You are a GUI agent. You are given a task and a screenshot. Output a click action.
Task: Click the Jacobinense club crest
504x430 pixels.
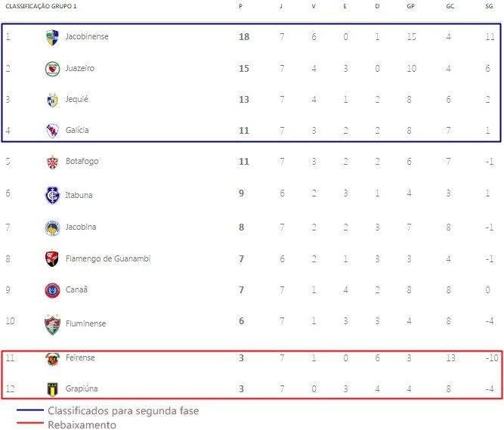click(x=52, y=37)
